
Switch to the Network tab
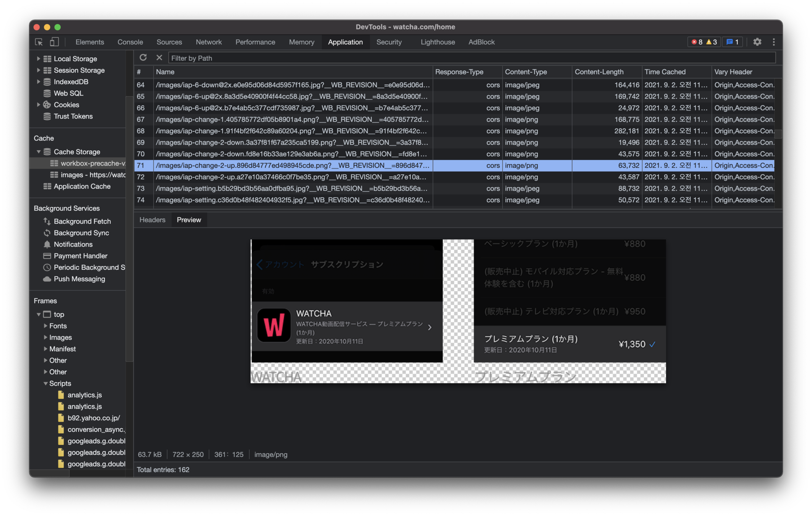tap(208, 42)
